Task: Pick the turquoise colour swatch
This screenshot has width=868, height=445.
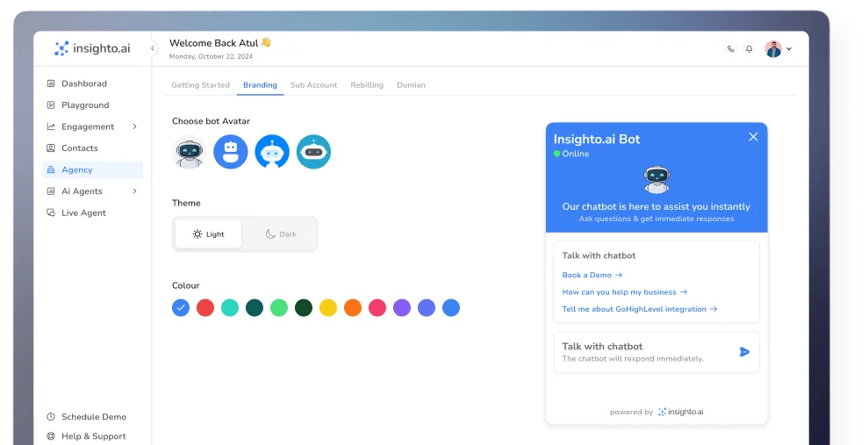Action: coord(230,308)
